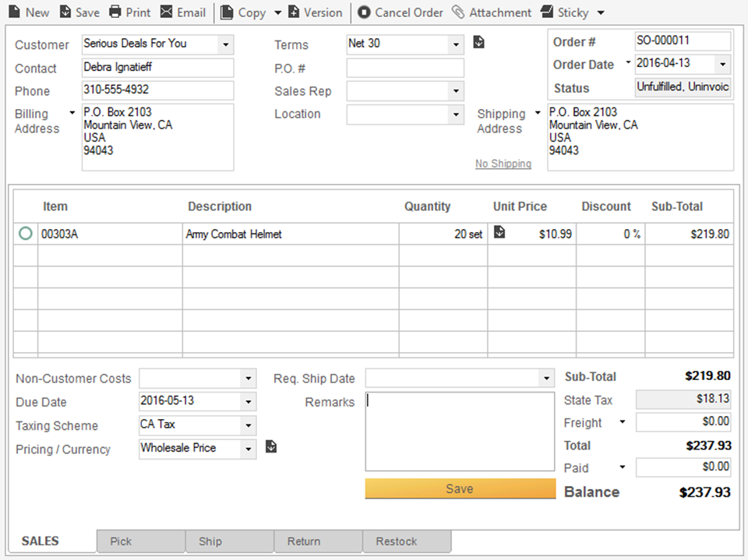Click the New document icon
Viewport: 748px width, 560px height.
coord(15,12)
